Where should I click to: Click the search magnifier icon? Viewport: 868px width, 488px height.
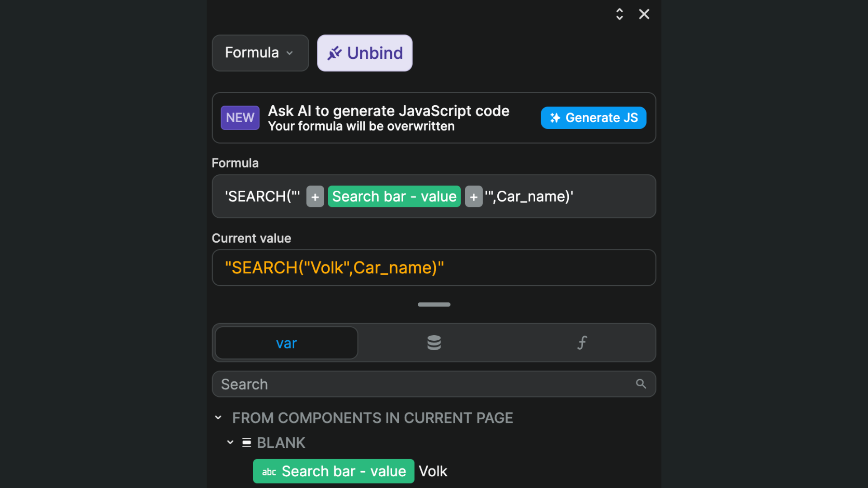pyautogui.click(x=641, y=385)
